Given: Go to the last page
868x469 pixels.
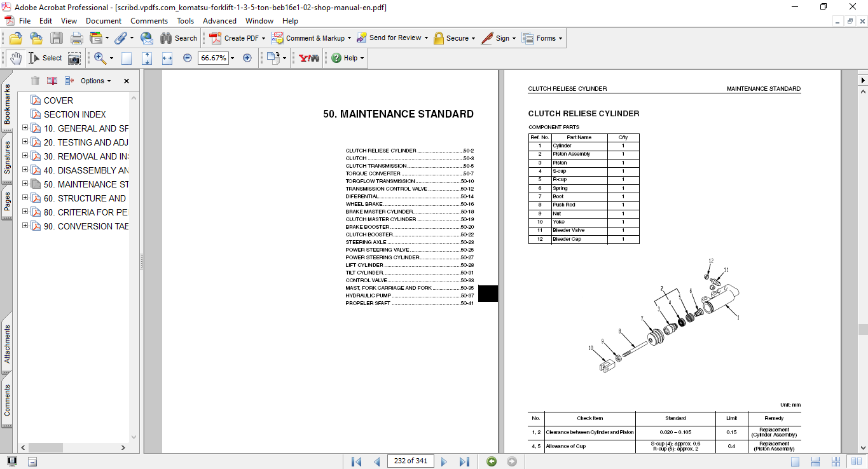Looking at the screenshot, I should click(464, 461).
